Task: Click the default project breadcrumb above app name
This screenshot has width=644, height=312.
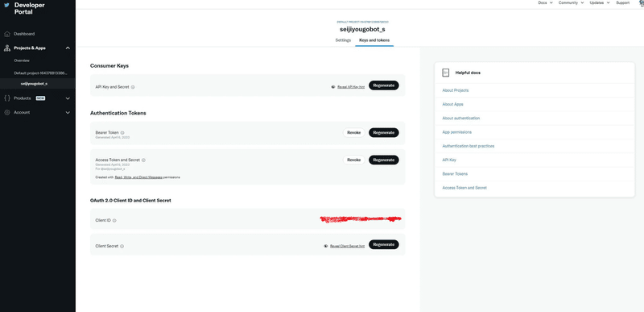Action: coord(362,22)
